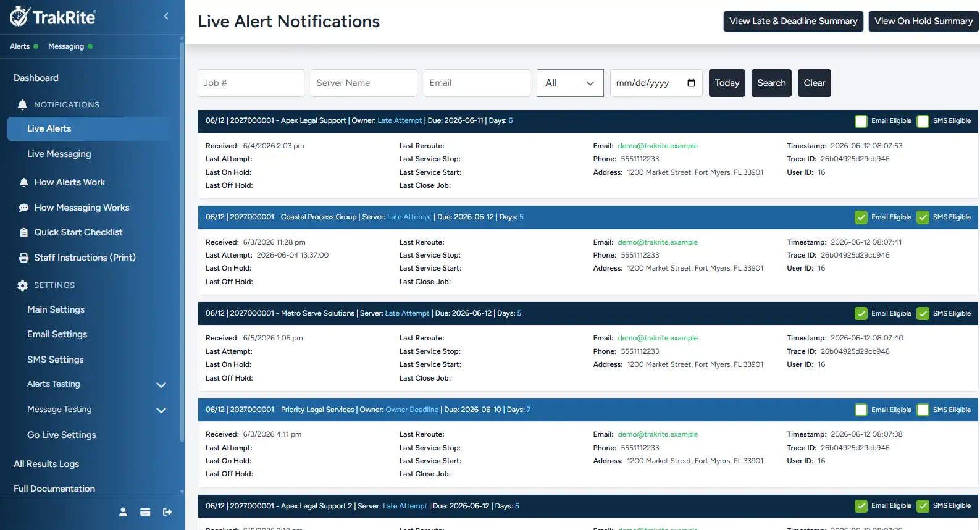980x530 pixels.
Task: Open the user profile icon in sidebar footer
Action: [x=123, y=511]
